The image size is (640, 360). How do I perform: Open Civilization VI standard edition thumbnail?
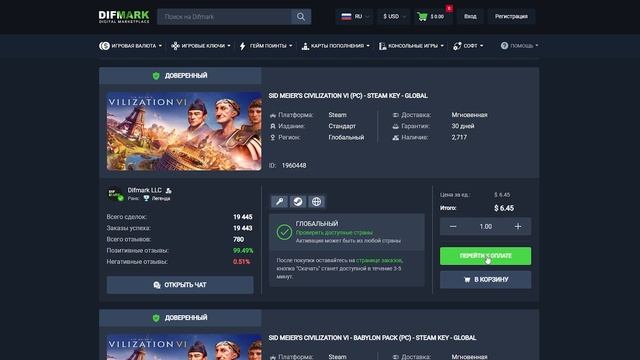point(184,131)
